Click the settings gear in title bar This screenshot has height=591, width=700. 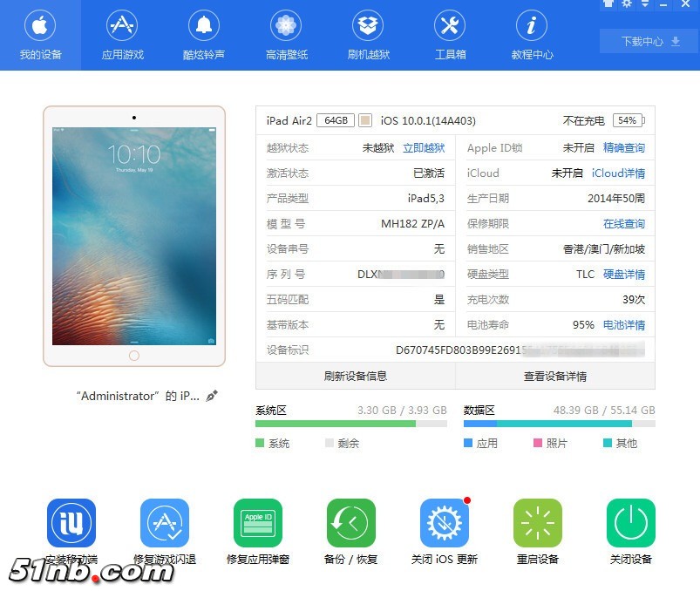(627, 4)
